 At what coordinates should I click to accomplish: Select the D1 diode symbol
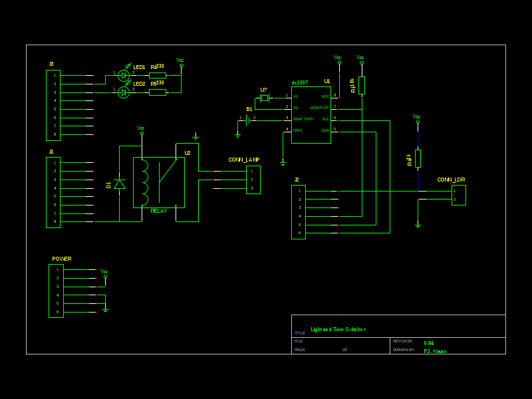tap(120, 184)
